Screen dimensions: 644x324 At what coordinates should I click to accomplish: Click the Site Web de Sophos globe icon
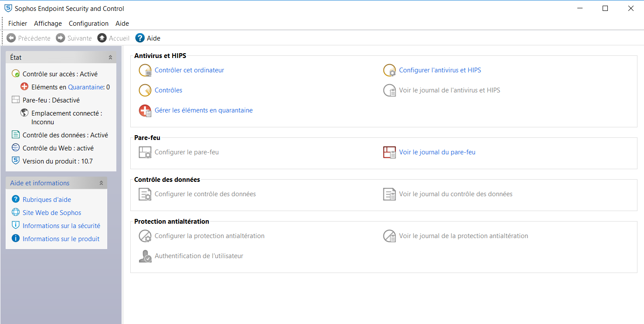[x=16, y=212]
